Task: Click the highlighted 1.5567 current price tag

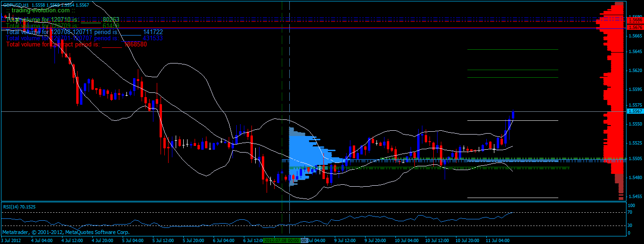Action: point(635,111)
